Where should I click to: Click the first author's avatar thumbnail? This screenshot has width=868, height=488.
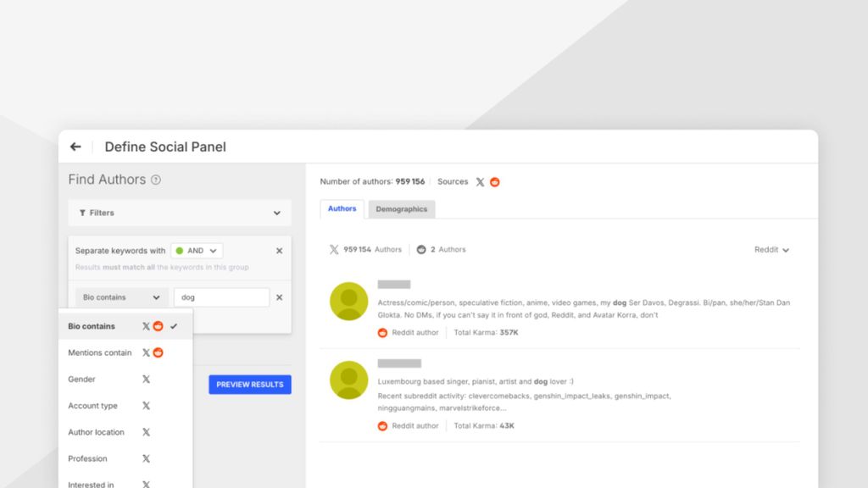tap(348, 302)
